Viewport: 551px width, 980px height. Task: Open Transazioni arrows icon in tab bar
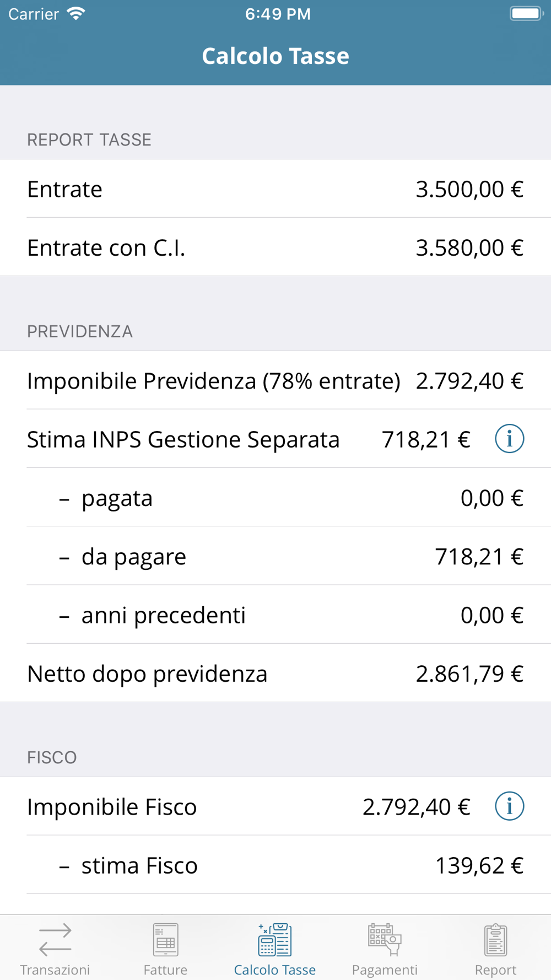55,940
